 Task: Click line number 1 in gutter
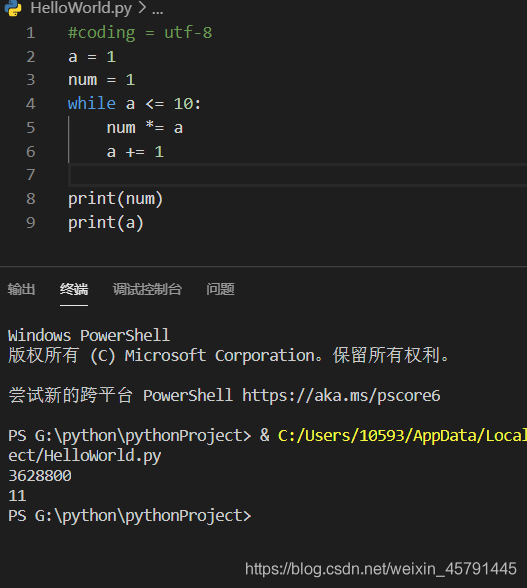(x=31, y=33)
